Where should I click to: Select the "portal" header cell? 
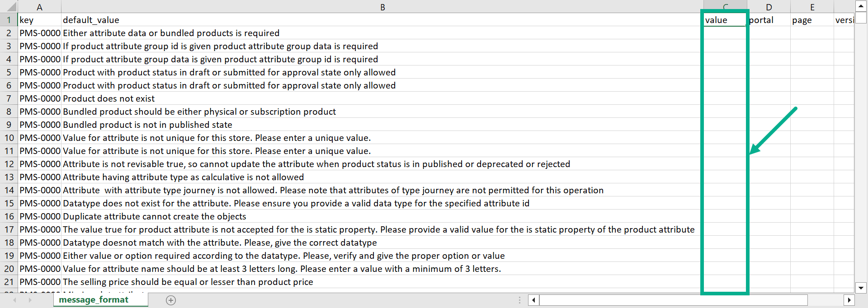tap(768, 20)
